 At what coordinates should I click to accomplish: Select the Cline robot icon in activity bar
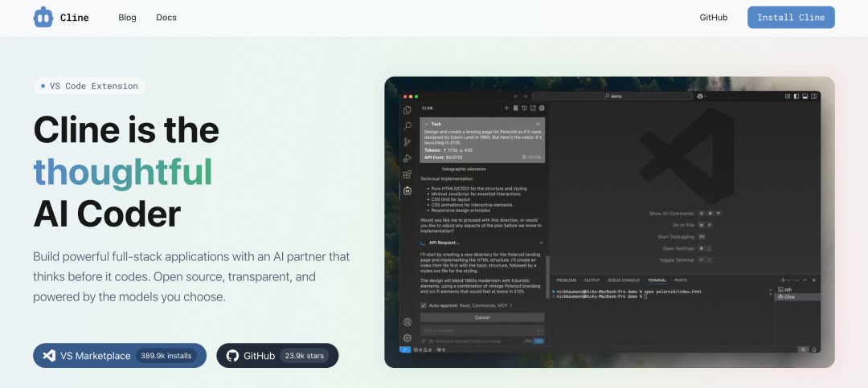click(407, 190)
